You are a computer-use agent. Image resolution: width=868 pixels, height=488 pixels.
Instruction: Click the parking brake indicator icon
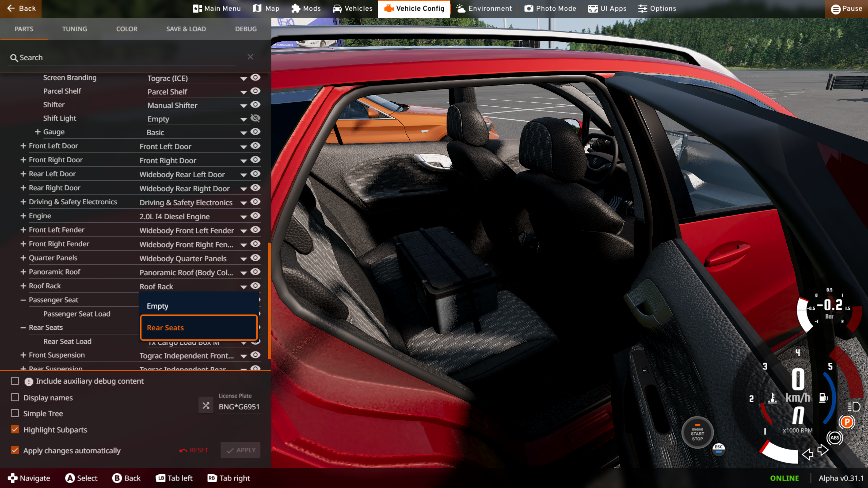pyautogui.click(x=847, y=422)
